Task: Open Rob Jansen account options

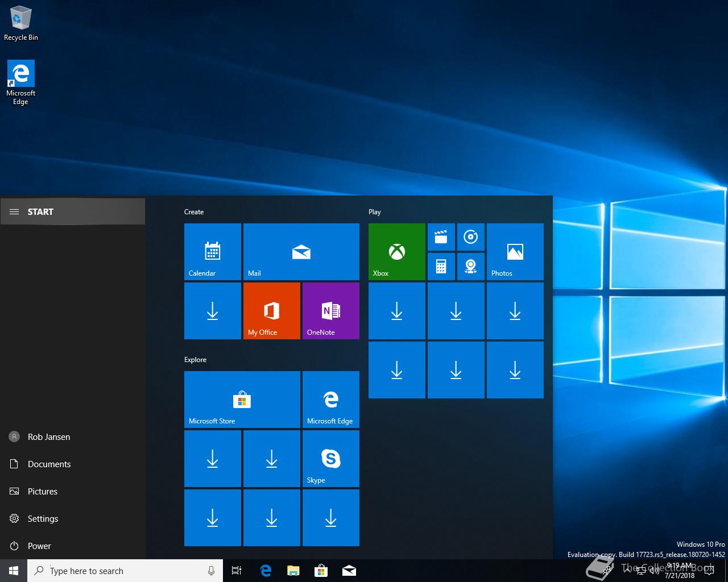Action: (73, 436)
